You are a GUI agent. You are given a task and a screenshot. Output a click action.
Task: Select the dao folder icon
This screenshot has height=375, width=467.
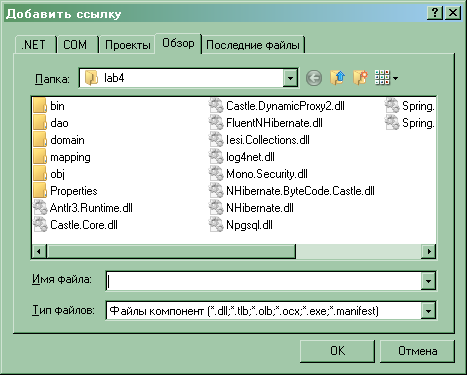(40, 123)
